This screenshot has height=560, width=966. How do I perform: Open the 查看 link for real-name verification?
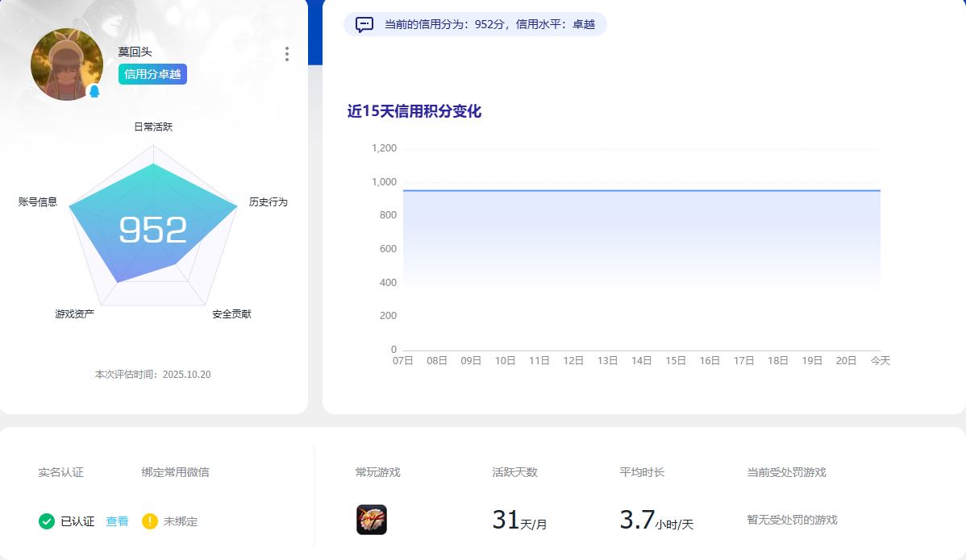117,521
